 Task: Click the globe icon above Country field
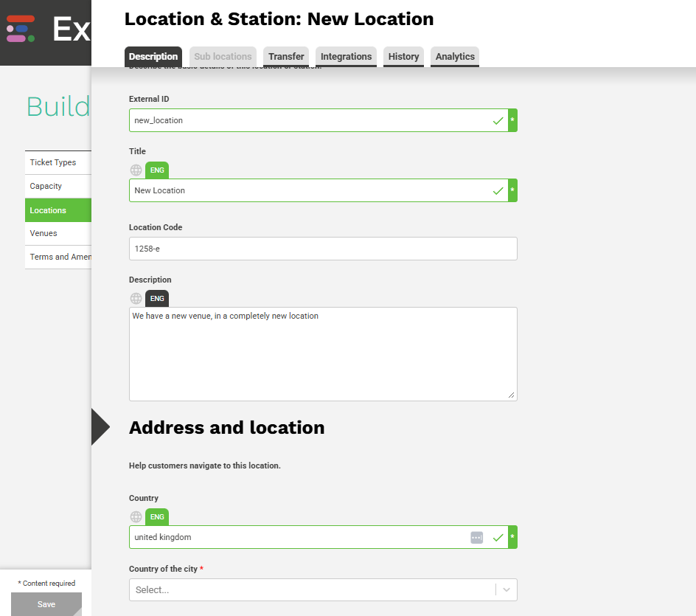coord(136,517)
